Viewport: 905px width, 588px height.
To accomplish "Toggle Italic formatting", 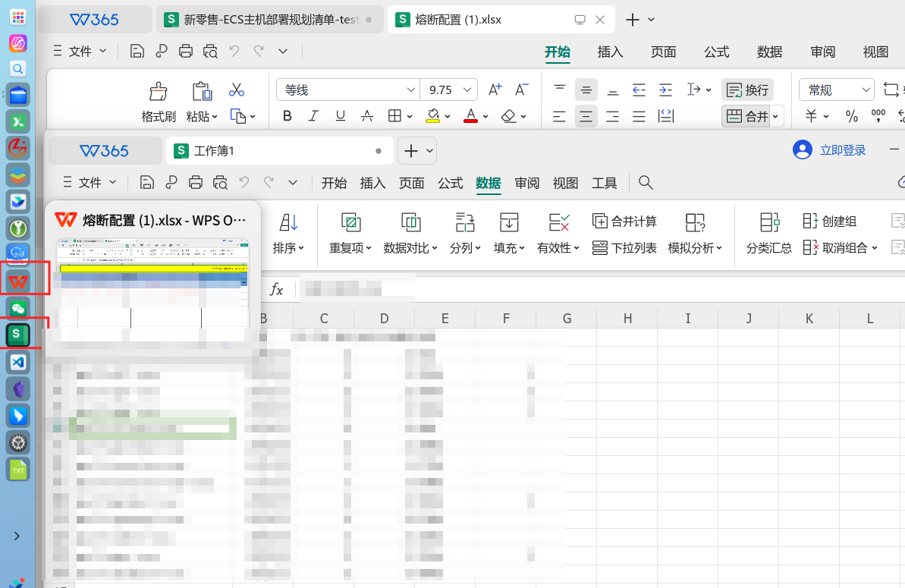I will coord(313,116).
